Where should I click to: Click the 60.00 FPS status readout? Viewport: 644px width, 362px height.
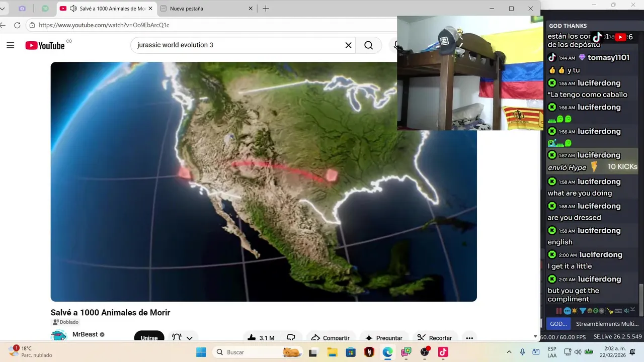563,337
